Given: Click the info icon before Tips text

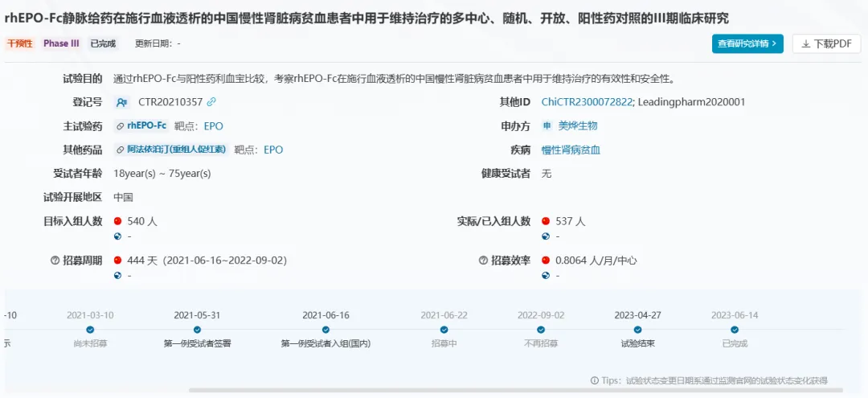Looking at the screenshot, I should coord(595,380).
